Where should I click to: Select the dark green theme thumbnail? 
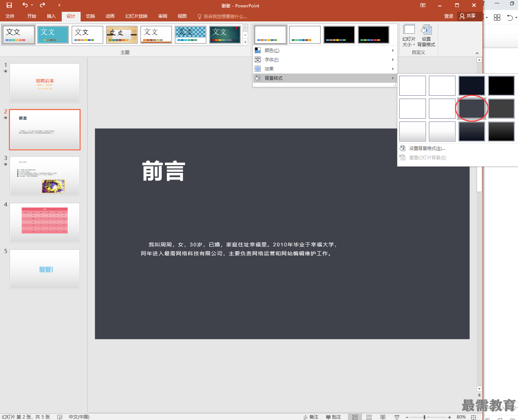(225, 35)
